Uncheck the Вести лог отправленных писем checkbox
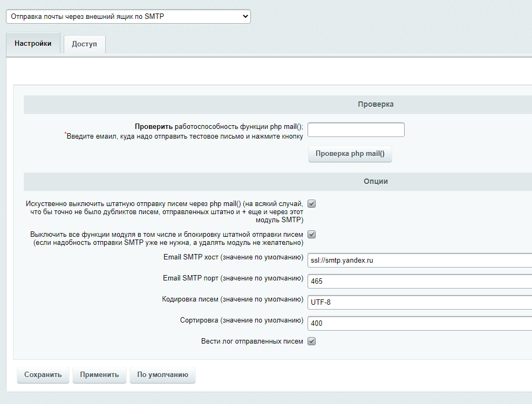This screenshot has height=404, width=532. click(x=311, y=341)
